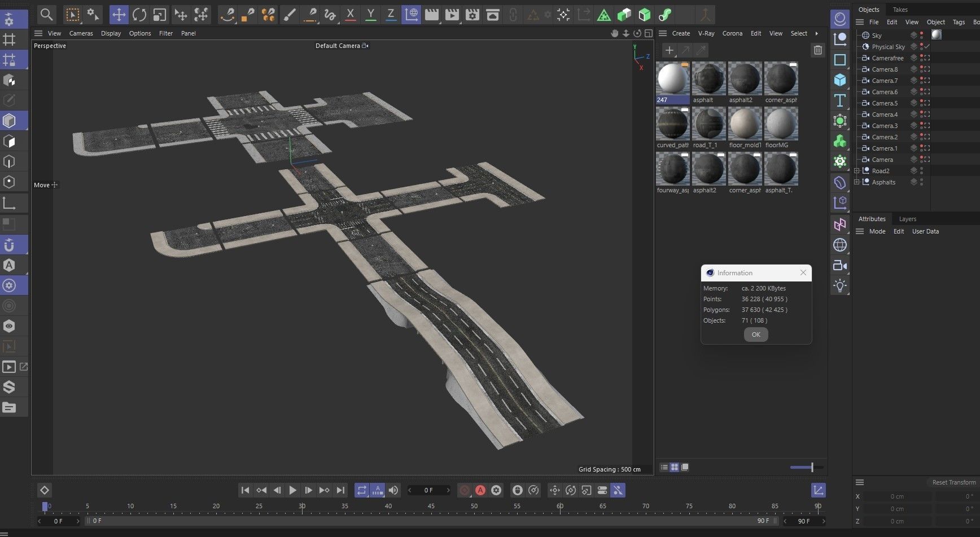Go to start of animation
980x537 pixels.
(x=245, y=490)
